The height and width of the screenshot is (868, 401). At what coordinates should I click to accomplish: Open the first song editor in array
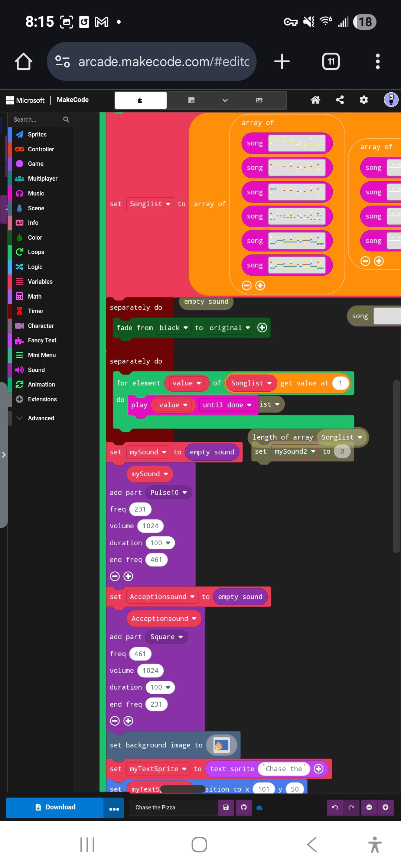(x=297, y=143)
